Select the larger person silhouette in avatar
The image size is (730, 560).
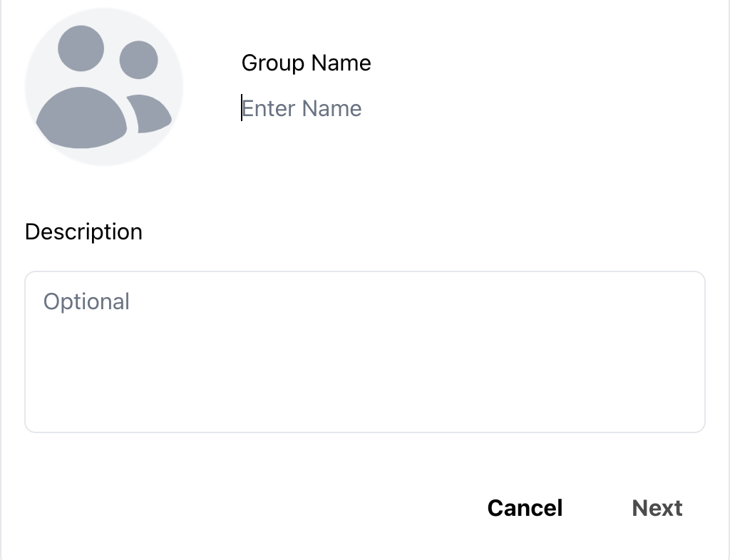81,87
